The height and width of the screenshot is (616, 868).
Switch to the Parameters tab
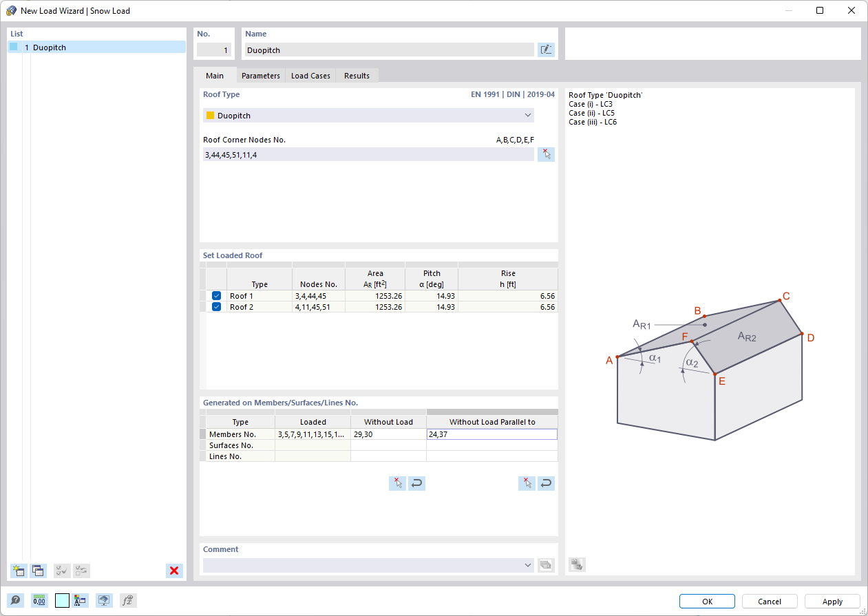click(x=260, y=76)
